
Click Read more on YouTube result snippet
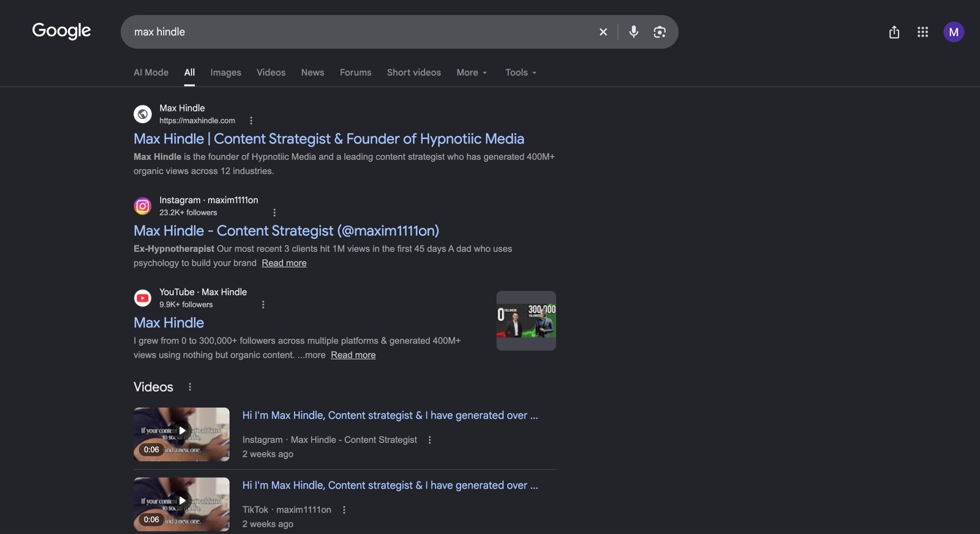[353, 355]
